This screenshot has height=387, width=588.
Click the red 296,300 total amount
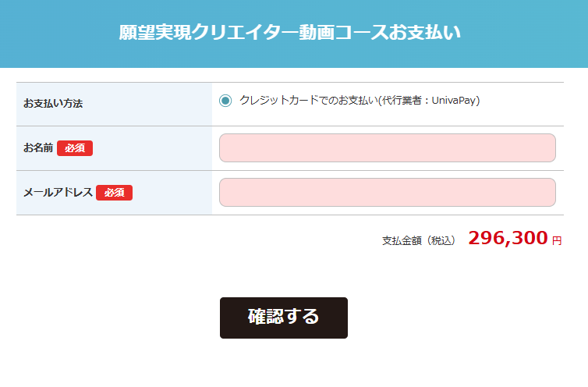coord(508,238)
